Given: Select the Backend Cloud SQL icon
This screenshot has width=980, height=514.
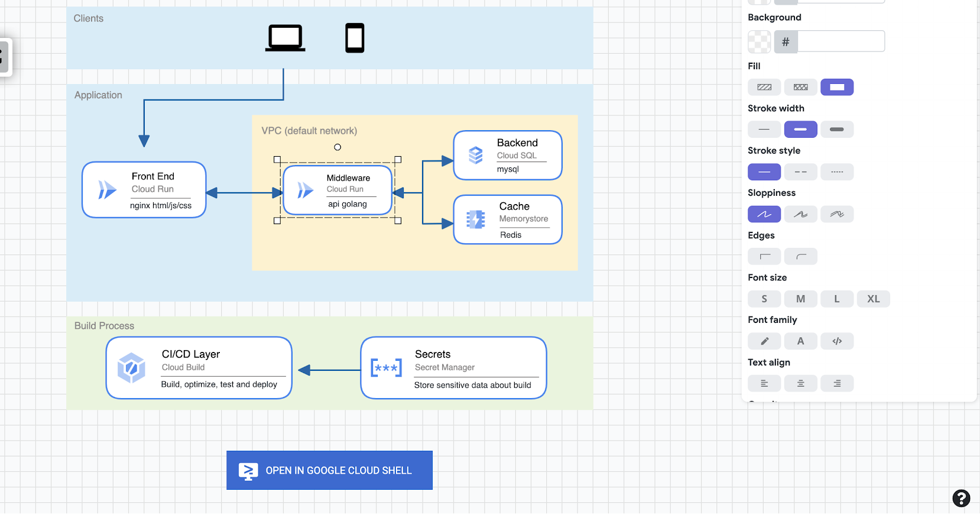Looking at the screenshot, I should tap(476, 155).
